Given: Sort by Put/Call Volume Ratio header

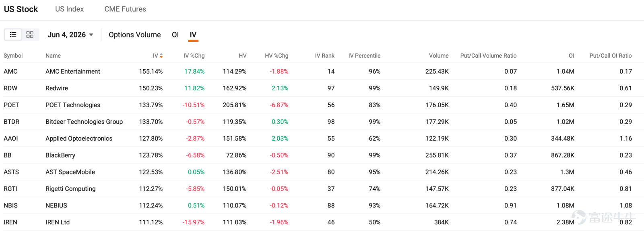Looking at the screenshot, I should tap(488, 56).
